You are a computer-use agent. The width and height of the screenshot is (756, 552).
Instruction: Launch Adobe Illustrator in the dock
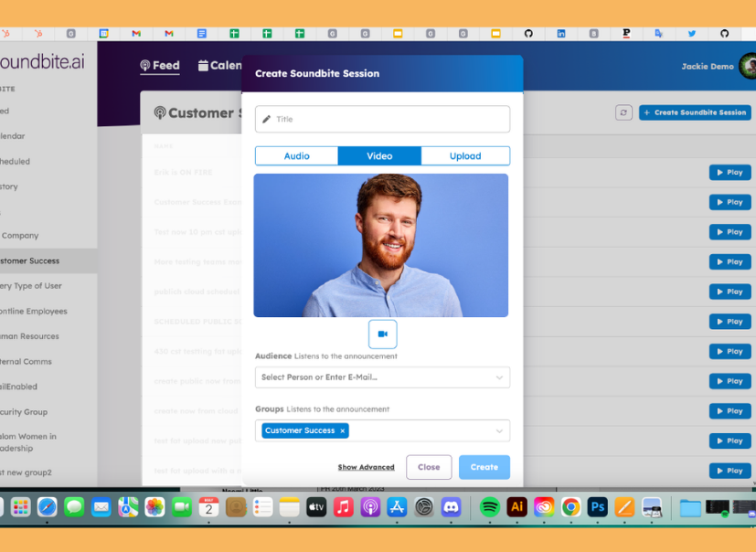[516, 507]
